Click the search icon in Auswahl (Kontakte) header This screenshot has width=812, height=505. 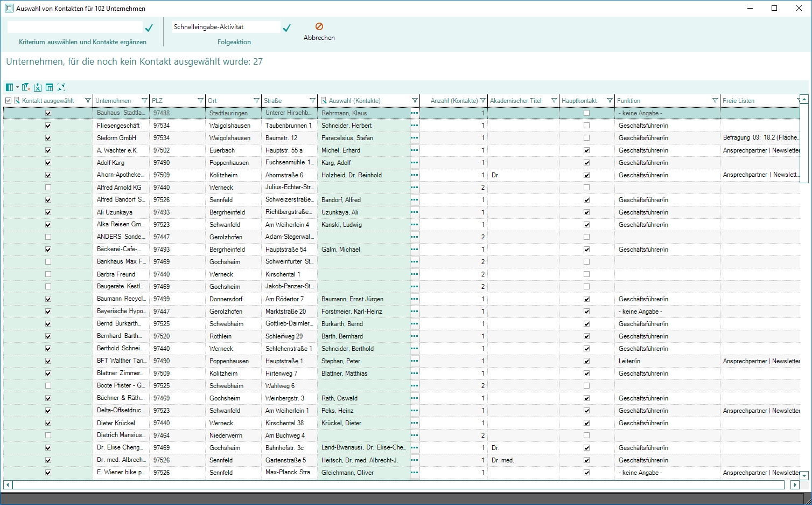point(324,101)
